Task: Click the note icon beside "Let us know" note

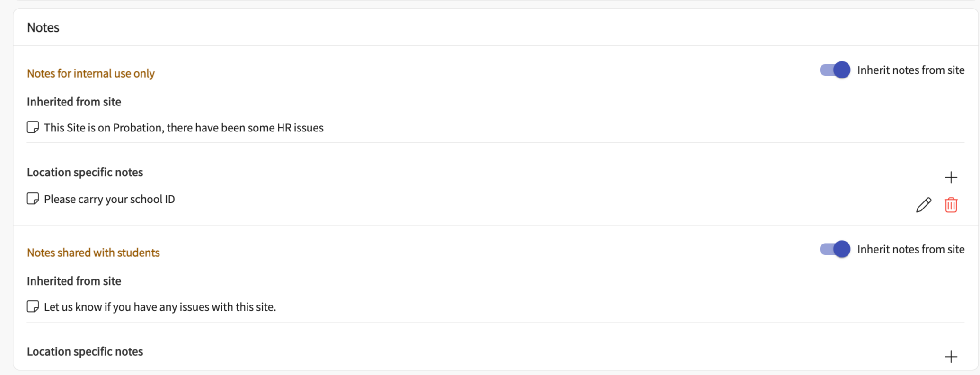Action: 33,306
